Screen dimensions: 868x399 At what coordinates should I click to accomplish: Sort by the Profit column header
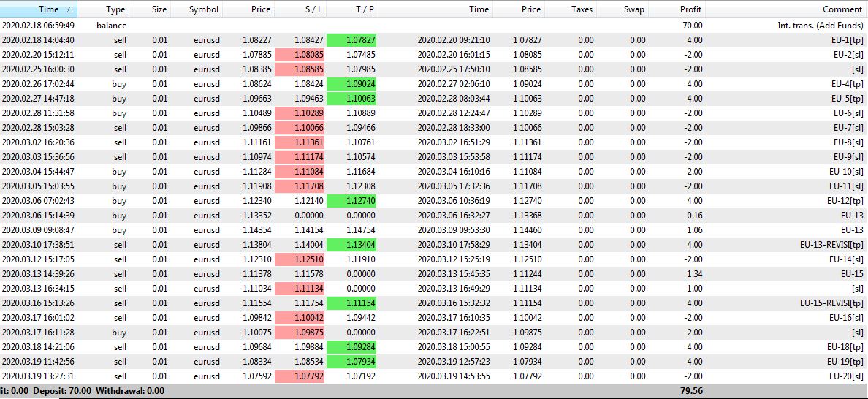(690, 9)
